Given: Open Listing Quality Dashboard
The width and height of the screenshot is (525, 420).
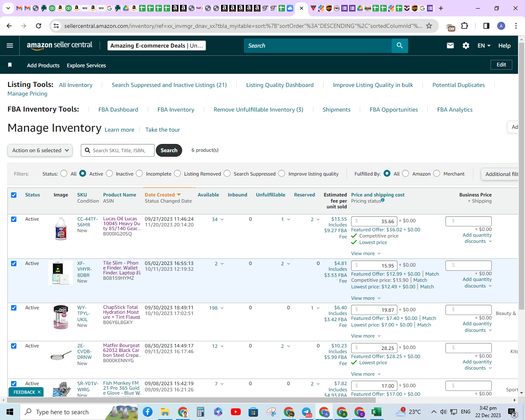Looking at the screenshot, I should pyautogui.click(x=280, y=85).
